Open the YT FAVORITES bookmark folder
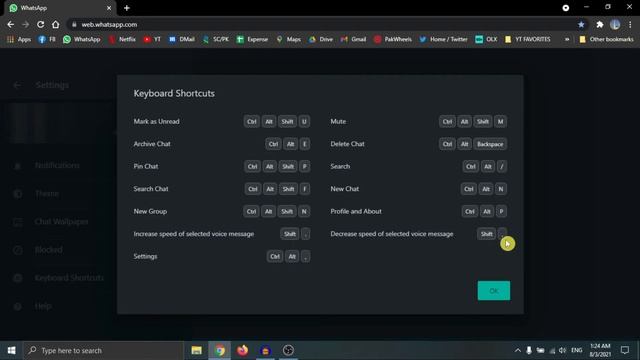The width and height of the screenshot is (640, 360). (x=528, y=39)
